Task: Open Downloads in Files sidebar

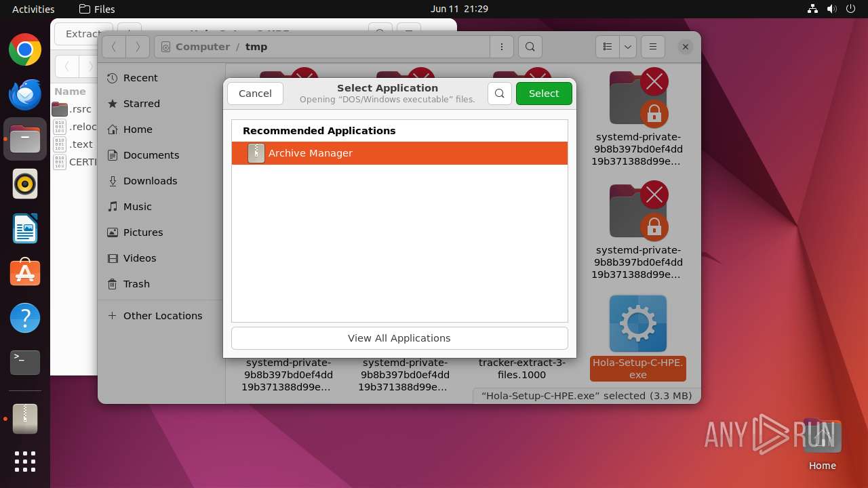Action: [x=161, y=181]
